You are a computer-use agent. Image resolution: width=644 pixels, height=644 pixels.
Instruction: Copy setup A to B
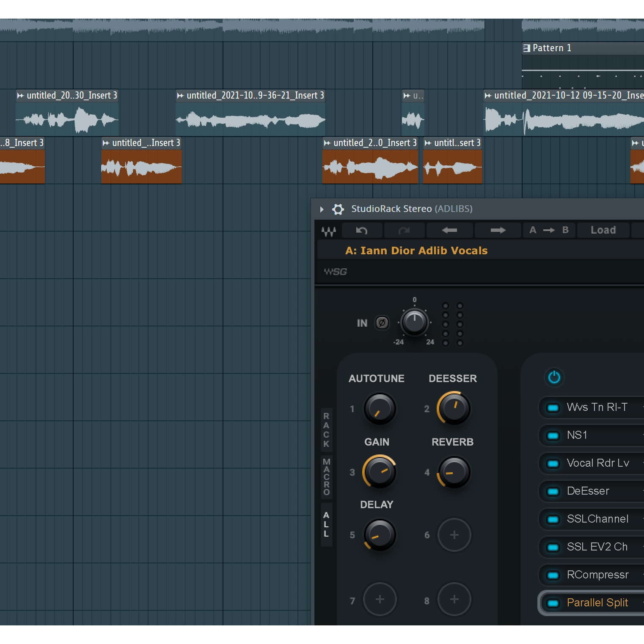[x=549, y=230]
